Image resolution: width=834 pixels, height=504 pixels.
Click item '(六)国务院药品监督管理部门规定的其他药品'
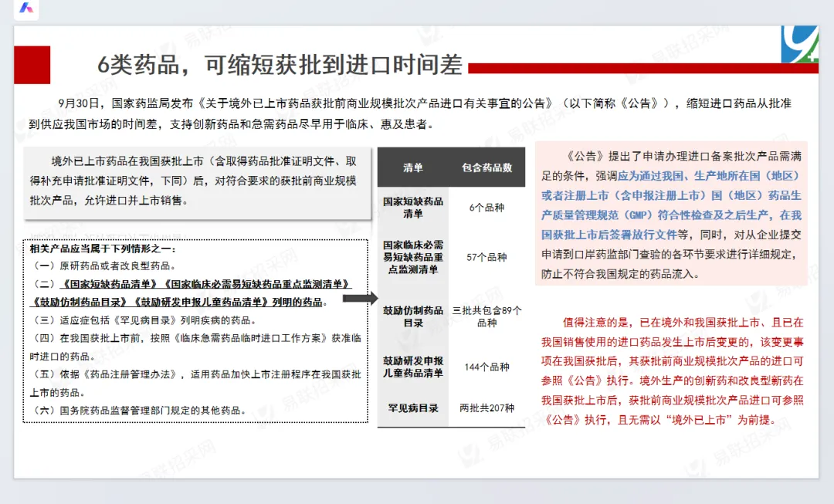point(140,411)
